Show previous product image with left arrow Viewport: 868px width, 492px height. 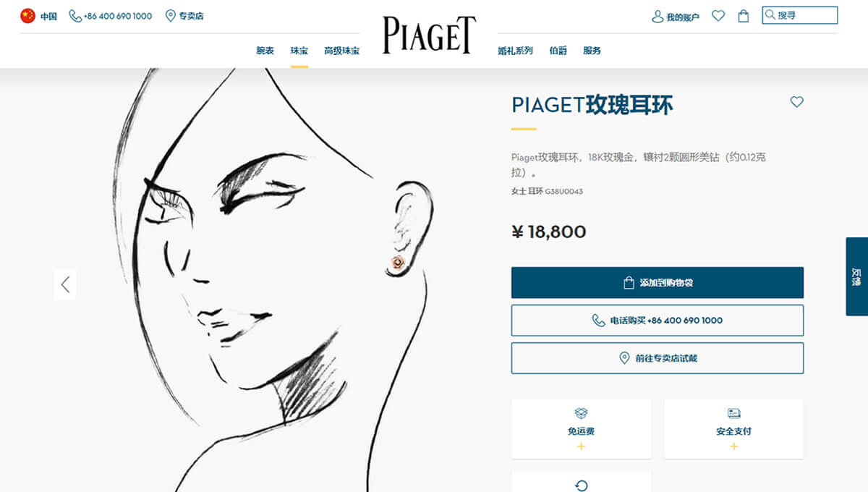[x=65, y=284]
